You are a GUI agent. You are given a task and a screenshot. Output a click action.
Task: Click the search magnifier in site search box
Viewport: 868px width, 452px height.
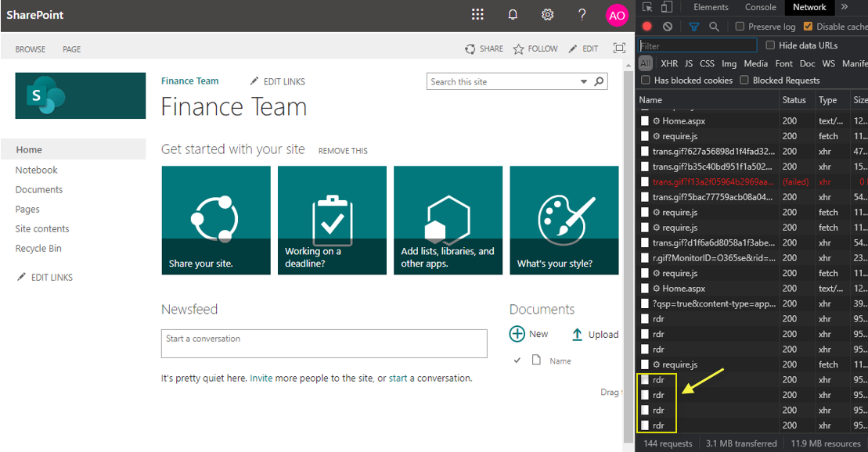pos(599,81)
